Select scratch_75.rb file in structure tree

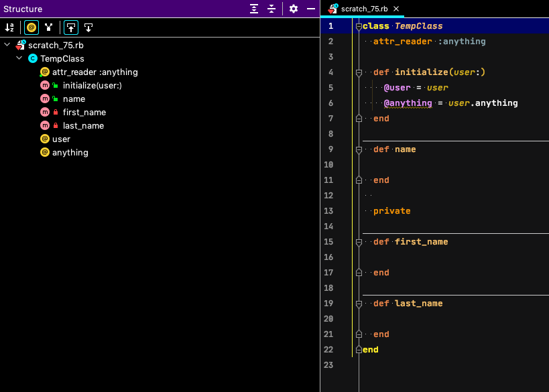tap(56, 45)
